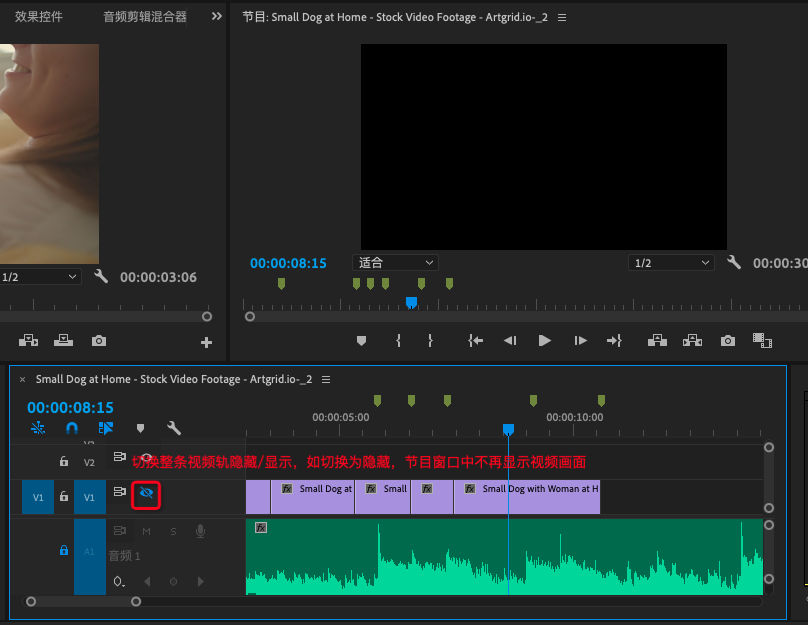Enable voice-over record microphone on A1
Screen dimensions: 808x625
point(200,531)
